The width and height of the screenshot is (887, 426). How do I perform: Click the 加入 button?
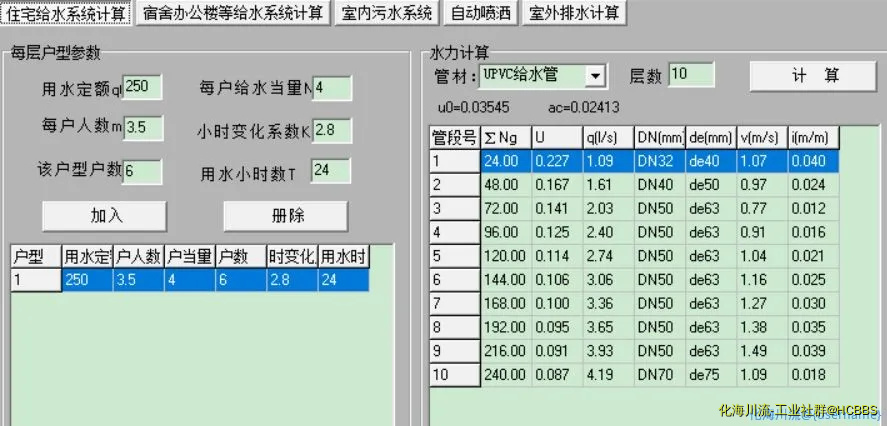[x=106, y=215]
